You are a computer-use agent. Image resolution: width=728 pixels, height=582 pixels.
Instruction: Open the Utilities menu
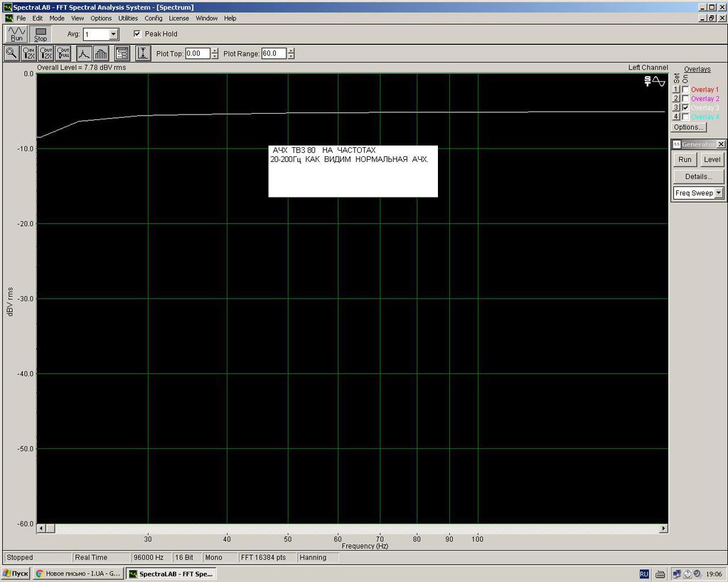point(128,18)
